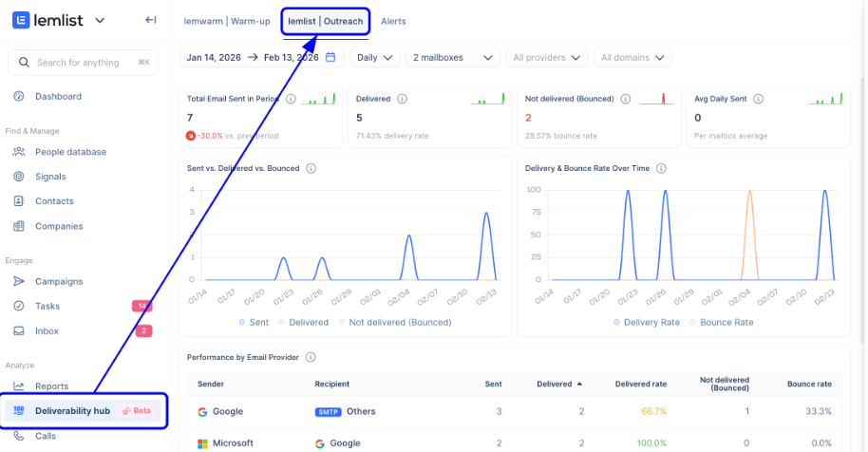Viewport: 868px width, 452px height.
Task: Open the All providers dropdown
Action: click(546, 58)
